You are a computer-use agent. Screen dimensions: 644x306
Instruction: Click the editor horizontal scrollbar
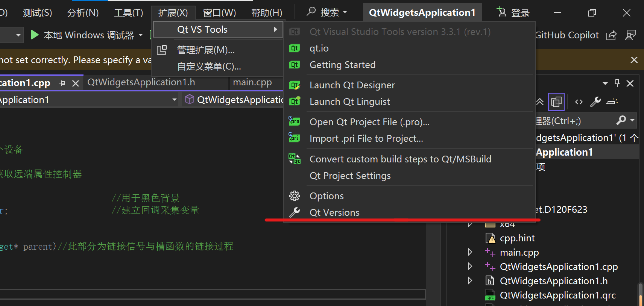coord(213,294)
